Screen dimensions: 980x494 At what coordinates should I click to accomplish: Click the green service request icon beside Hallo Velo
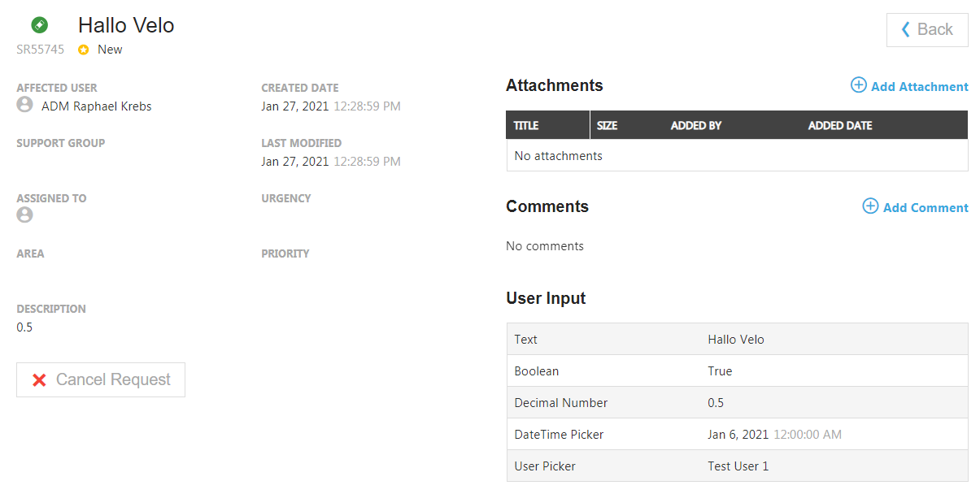39,25
